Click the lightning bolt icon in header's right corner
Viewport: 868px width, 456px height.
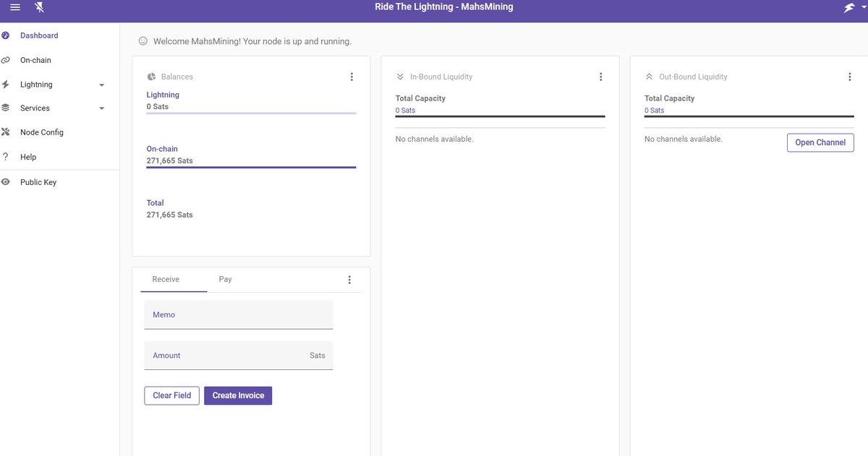point(849,7)
